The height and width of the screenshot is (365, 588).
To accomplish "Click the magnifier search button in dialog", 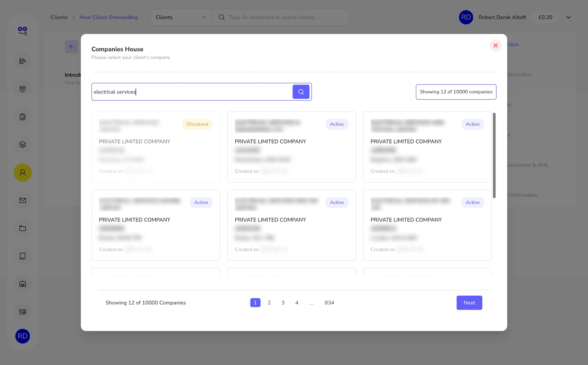I will (x=301, y=92).
